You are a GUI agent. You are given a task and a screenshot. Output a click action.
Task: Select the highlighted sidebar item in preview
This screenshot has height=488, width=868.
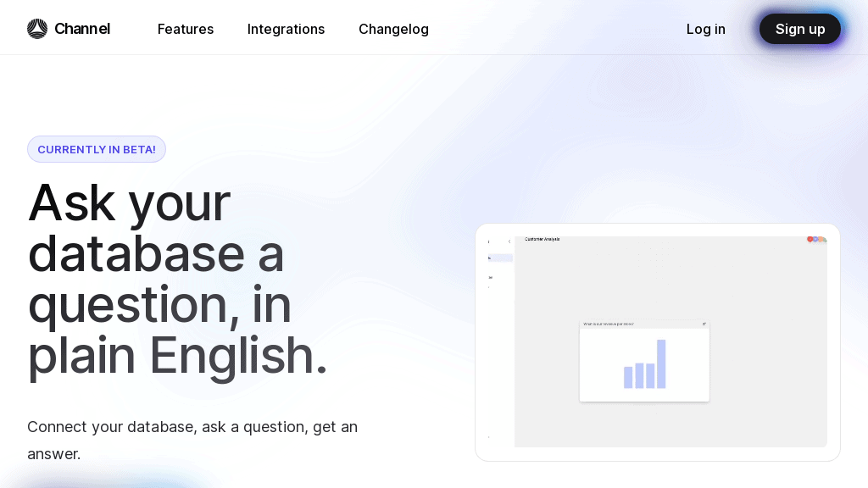500,258
